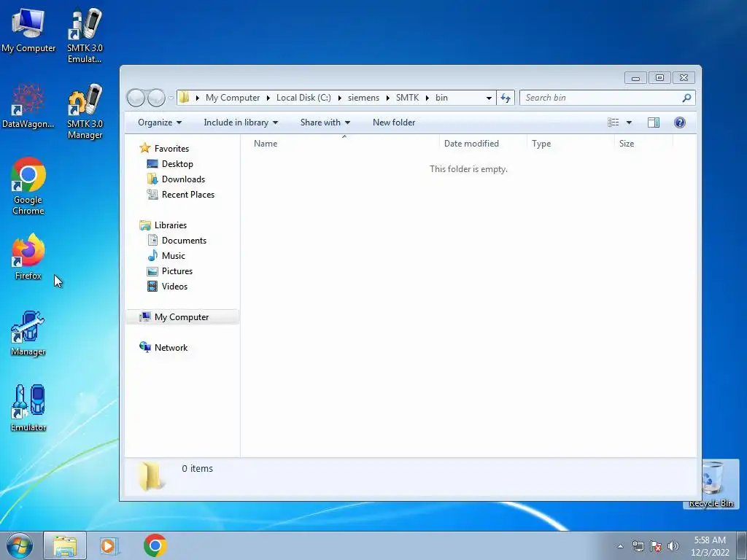The height and width of the screenshot is (560, 747).
Task: Sort by Date modified column header
Action: point(483,144)
